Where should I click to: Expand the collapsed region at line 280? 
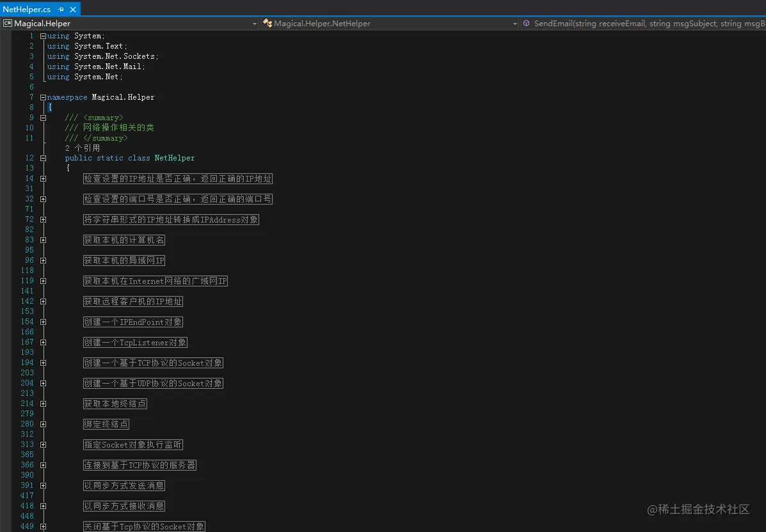pos(43,425)
